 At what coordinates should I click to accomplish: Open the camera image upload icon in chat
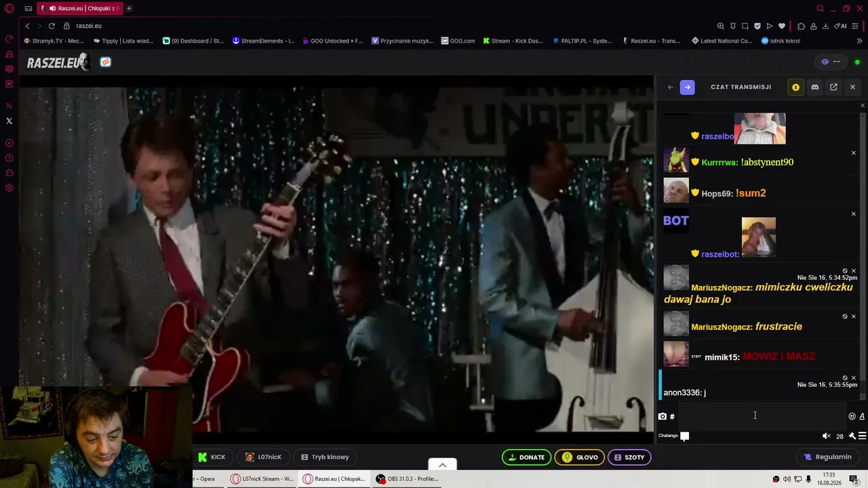[663, 416]
